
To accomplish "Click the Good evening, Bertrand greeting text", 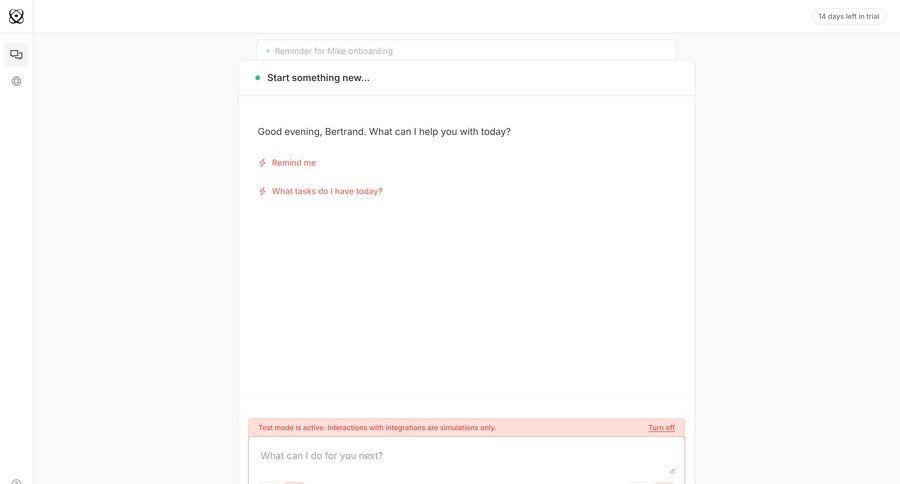I will [x=384, y=132].
